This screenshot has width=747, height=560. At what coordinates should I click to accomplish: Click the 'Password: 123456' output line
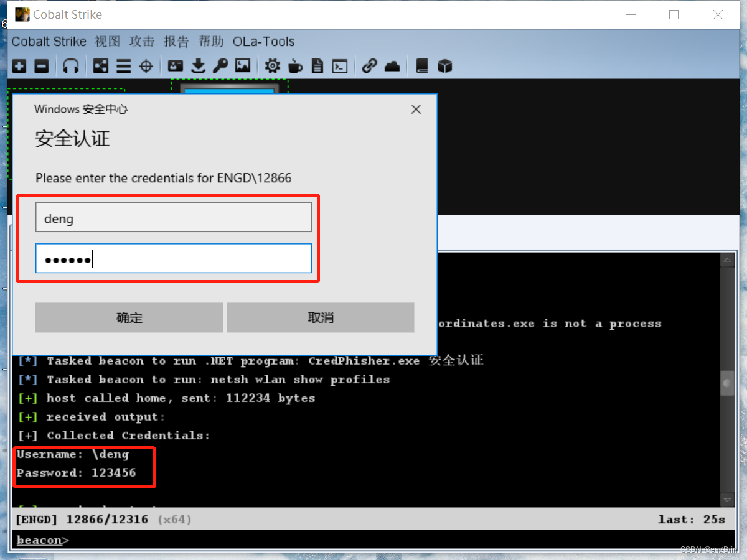coord(76,473)
